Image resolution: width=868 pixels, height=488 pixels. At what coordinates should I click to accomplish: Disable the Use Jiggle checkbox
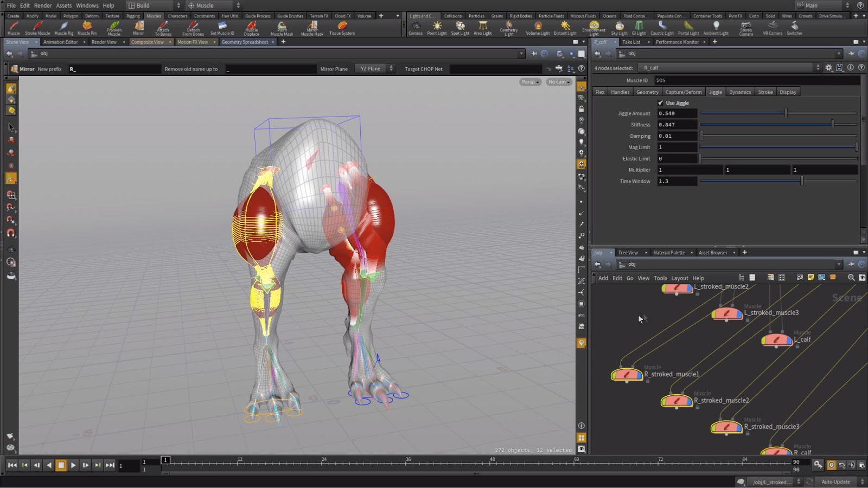tap(661, 102)
